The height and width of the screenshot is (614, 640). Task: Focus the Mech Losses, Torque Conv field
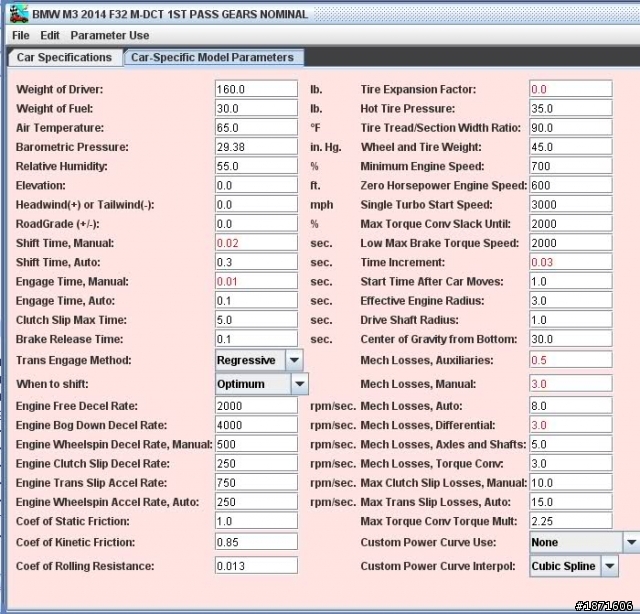571,463
